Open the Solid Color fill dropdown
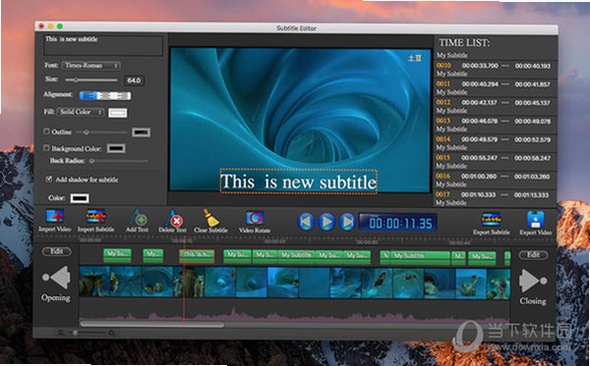Viewport: 590px width, 366px height. (x=81, y=112)
